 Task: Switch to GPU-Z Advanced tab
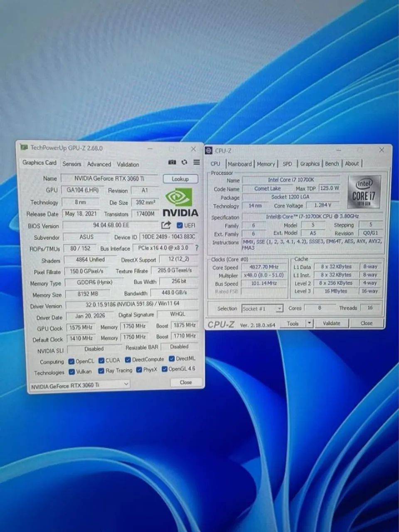(99, 164)
